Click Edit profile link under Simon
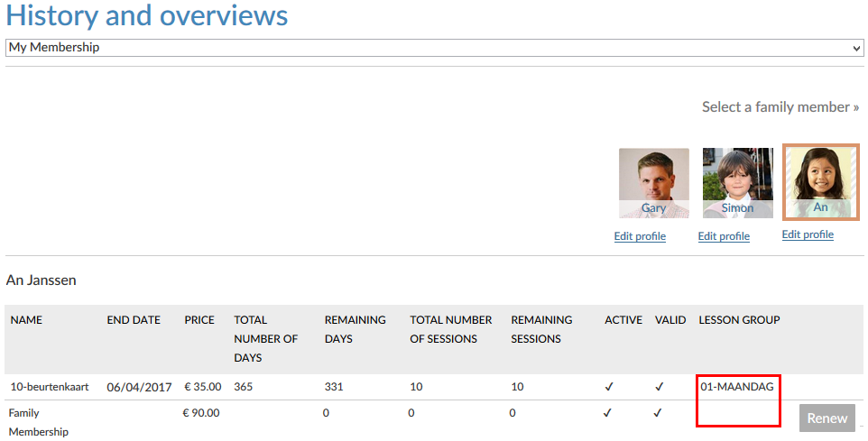The width and height of the screenshot is (868, 441). pos(724,236)
